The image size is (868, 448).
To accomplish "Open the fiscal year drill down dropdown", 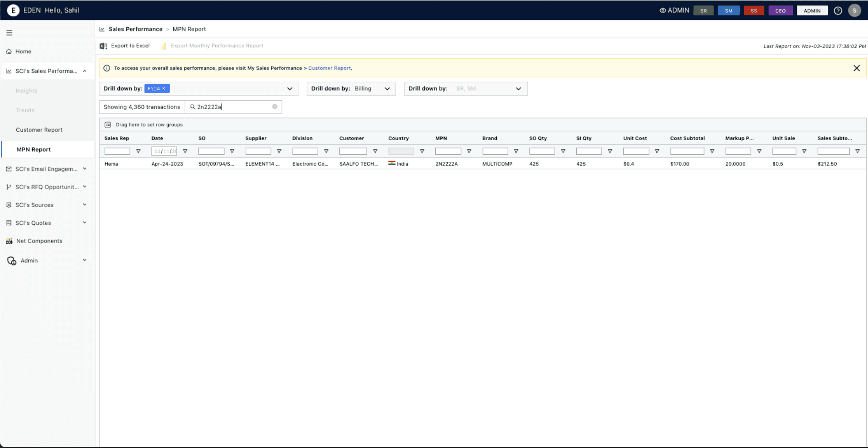I will click(x=289, y=89).
